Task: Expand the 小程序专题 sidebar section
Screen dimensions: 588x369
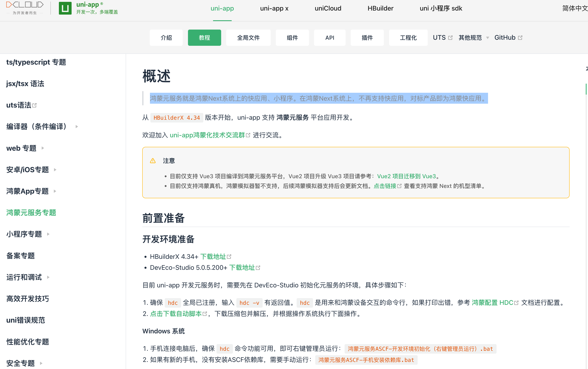Action: click(48, 234)
